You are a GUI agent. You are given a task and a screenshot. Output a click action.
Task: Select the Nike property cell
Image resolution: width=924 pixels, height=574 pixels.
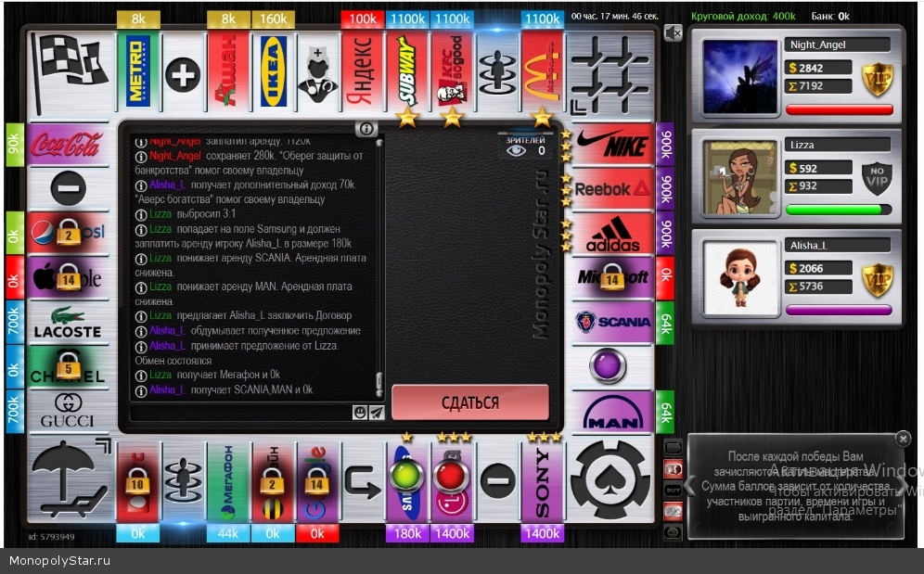coord(613,145)
